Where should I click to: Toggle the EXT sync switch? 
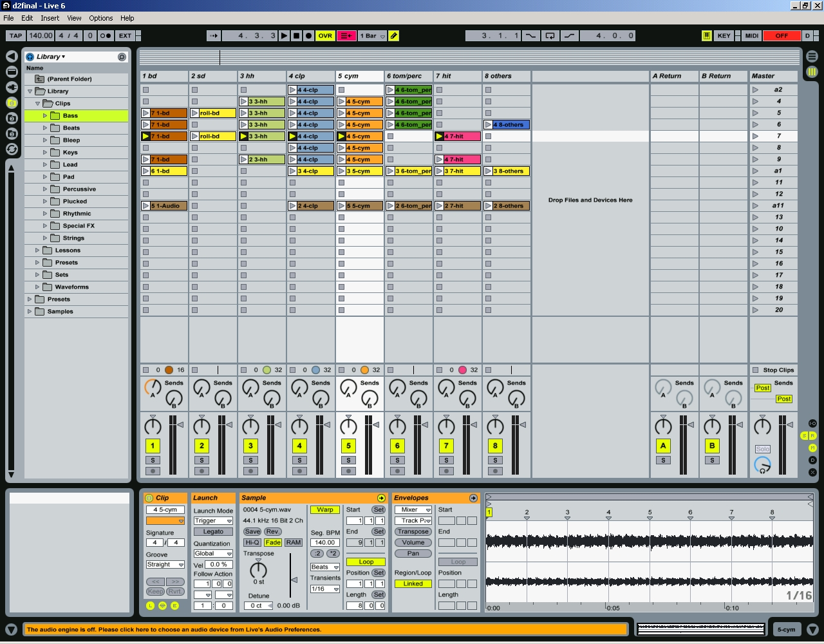pyautogui.click(x=125, y=35)
